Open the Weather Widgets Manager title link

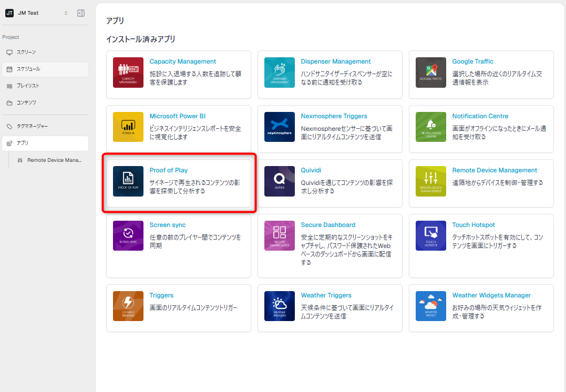point(491,295)
